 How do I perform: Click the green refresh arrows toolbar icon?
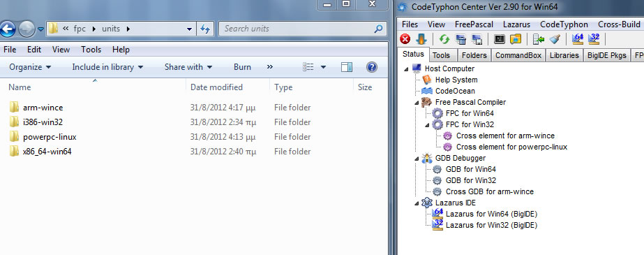point(444,39)
